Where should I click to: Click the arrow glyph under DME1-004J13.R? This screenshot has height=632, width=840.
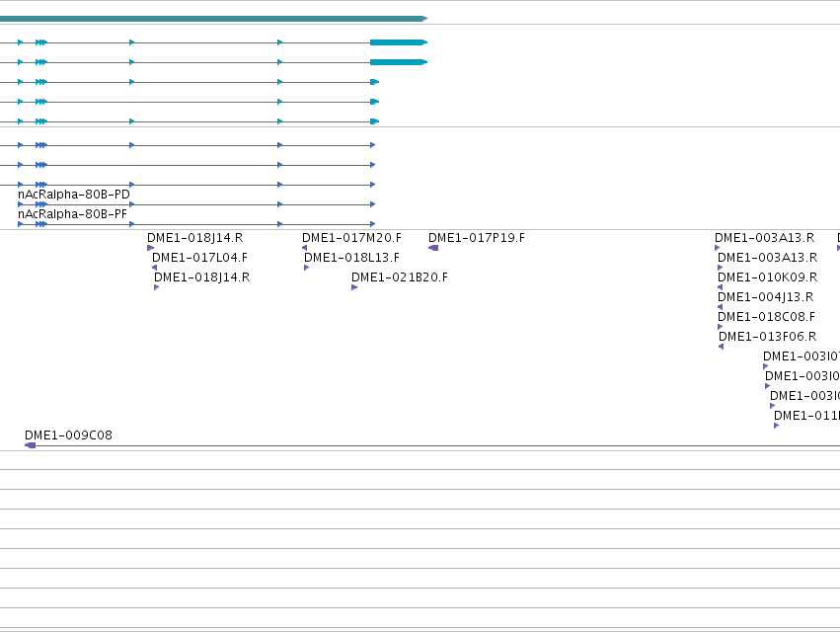tap(720, 307)
